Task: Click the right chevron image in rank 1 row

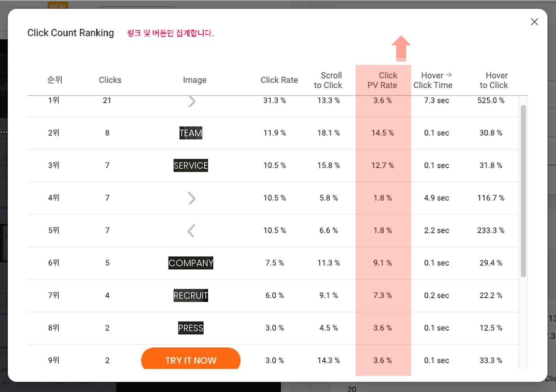Action: pyautogui.click(x=192, y=101)
